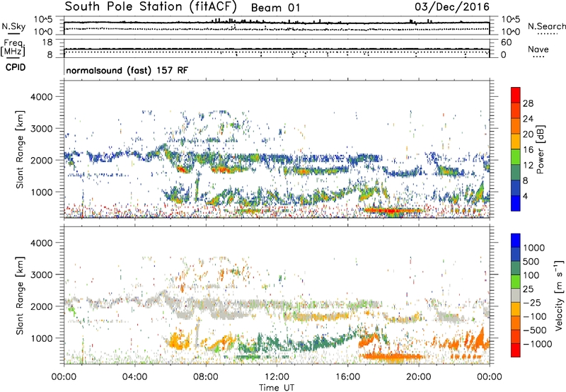Image resolution: width=566 pixels, height=392 pixels.
Task: Click the 'Power [dB]' color bar label
Action: (x=540, y=149)
